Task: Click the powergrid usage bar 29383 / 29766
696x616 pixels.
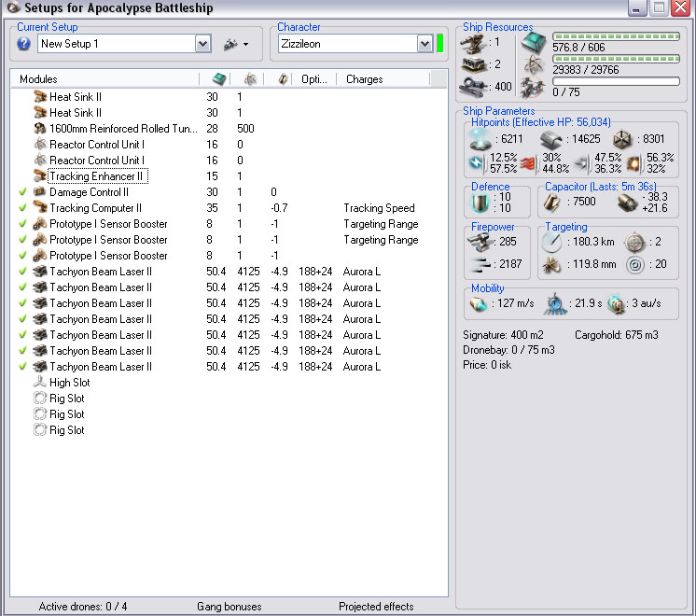Action: pos(616,59)
